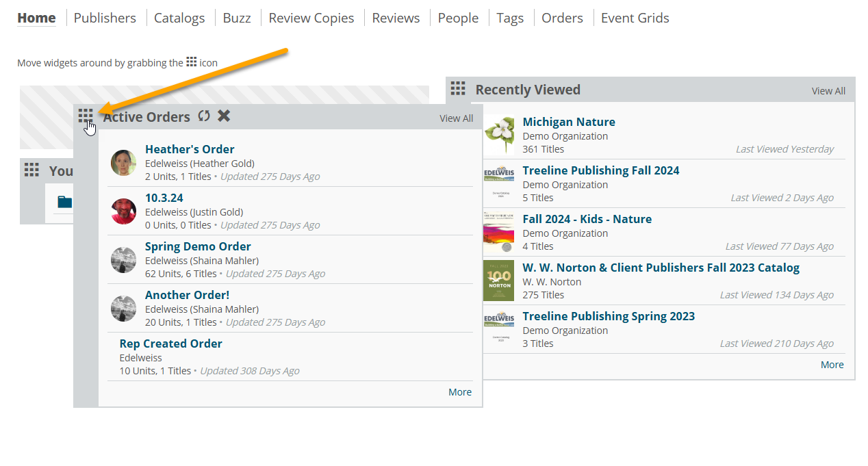This screenshot has width=868, height=466.
Task: Click the blue folder icon
Action: [64, 202]
